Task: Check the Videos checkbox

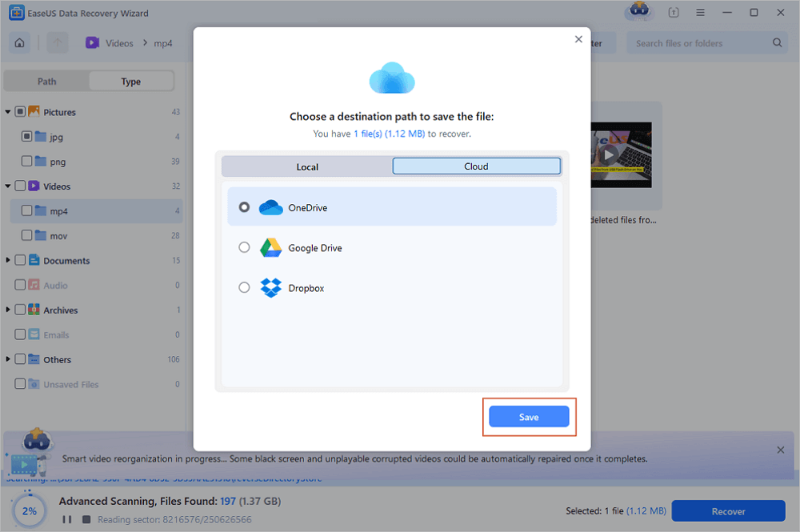Action: 20,186
